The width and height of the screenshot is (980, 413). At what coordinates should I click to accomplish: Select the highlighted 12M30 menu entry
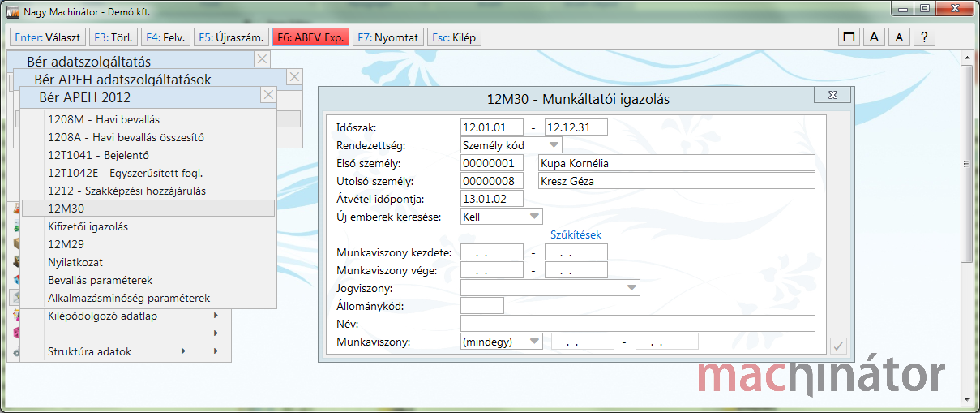[149, 209]
